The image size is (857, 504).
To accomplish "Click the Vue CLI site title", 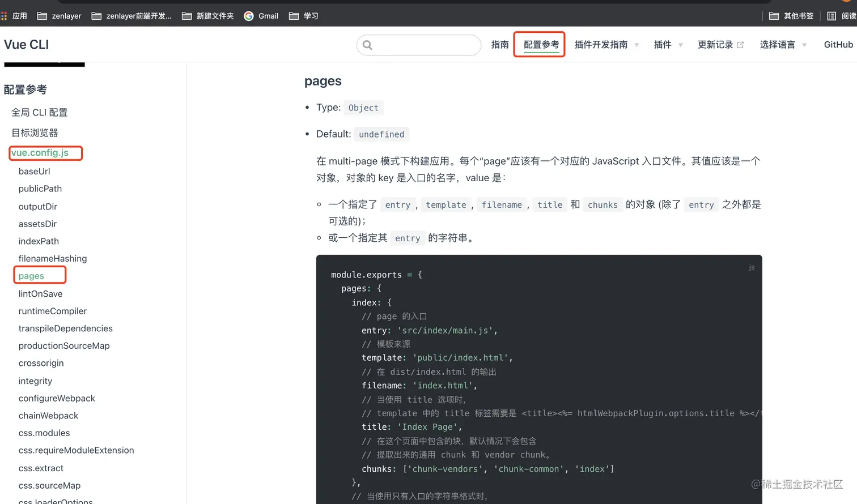I will [x=26, y=45].
